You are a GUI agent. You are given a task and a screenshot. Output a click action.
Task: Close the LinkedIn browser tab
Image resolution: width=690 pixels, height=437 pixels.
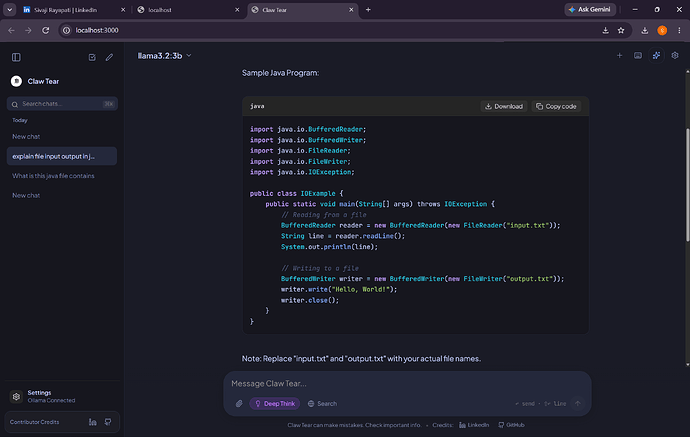pos(123,10)
